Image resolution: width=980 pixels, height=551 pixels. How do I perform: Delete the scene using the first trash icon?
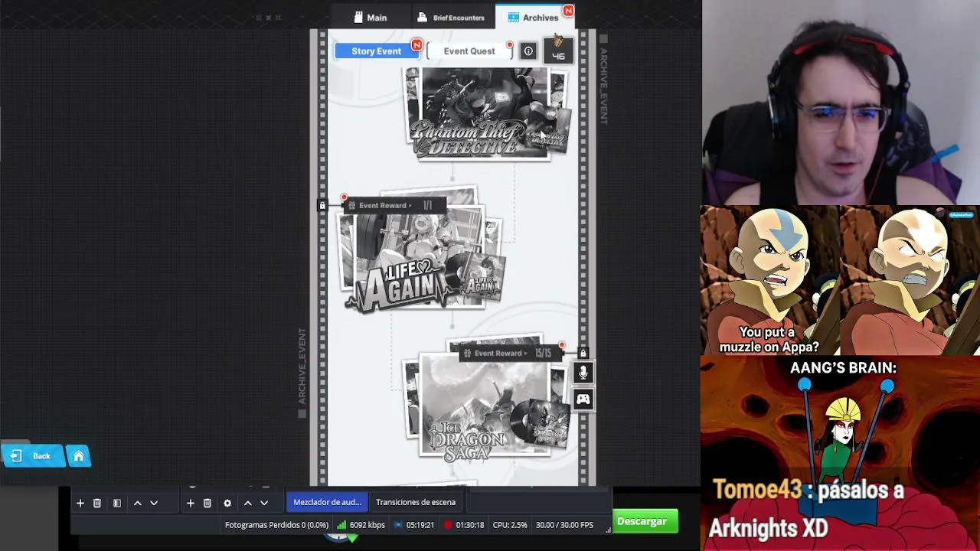click(x=96, y=503)
